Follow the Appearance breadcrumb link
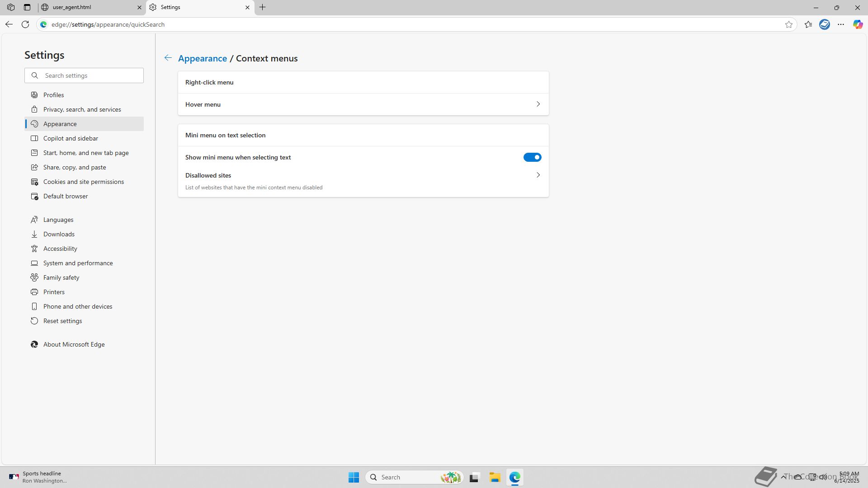868x488 pixels. pos(202,58)
